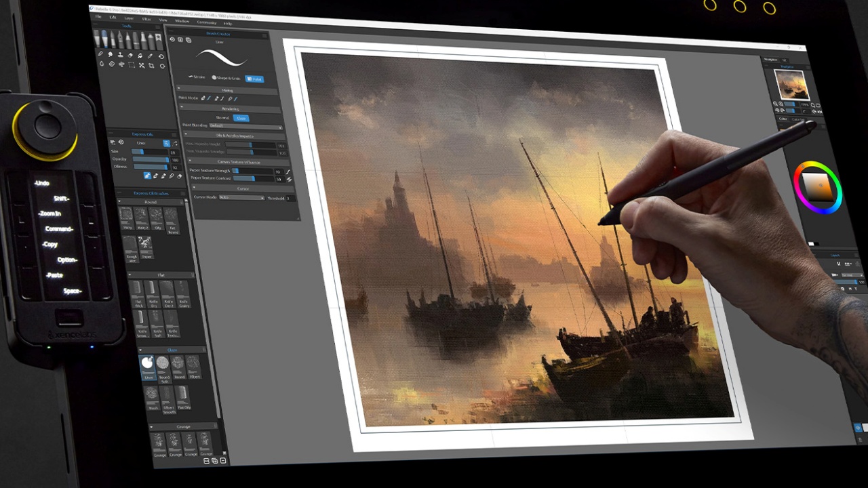Open Shape & Grain brush settings
868x488 pixels.
tap(226, 78)
